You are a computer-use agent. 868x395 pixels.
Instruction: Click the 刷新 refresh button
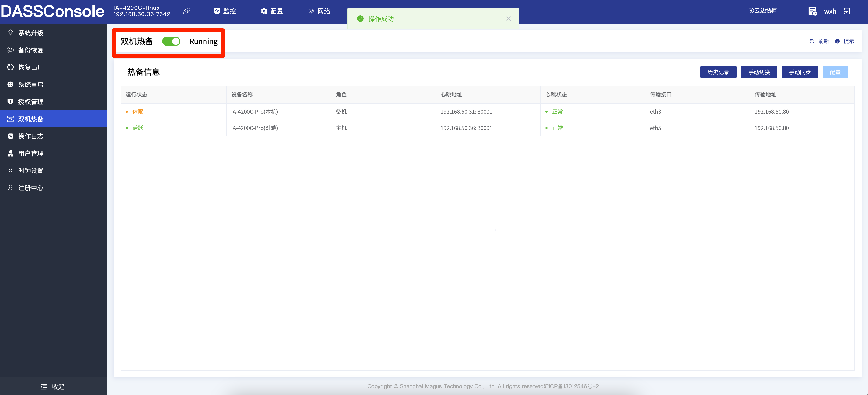coord(819,41)
